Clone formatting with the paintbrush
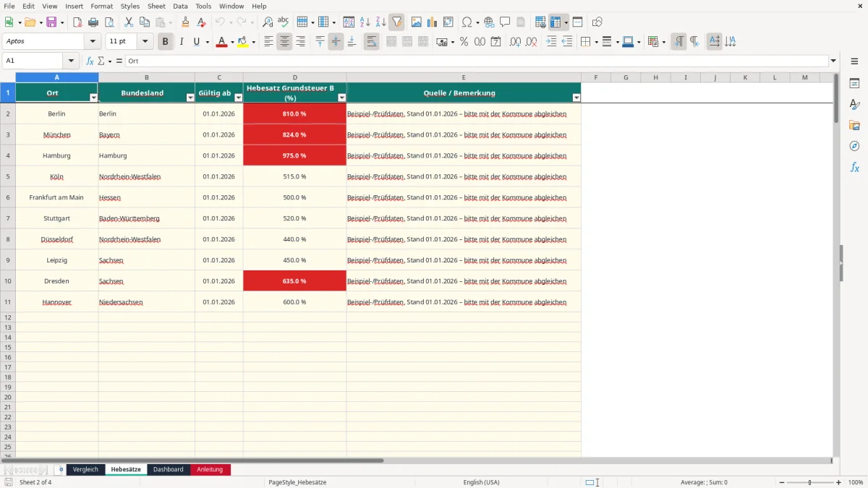Screen dimensions: 868x488 coord(186,22)
